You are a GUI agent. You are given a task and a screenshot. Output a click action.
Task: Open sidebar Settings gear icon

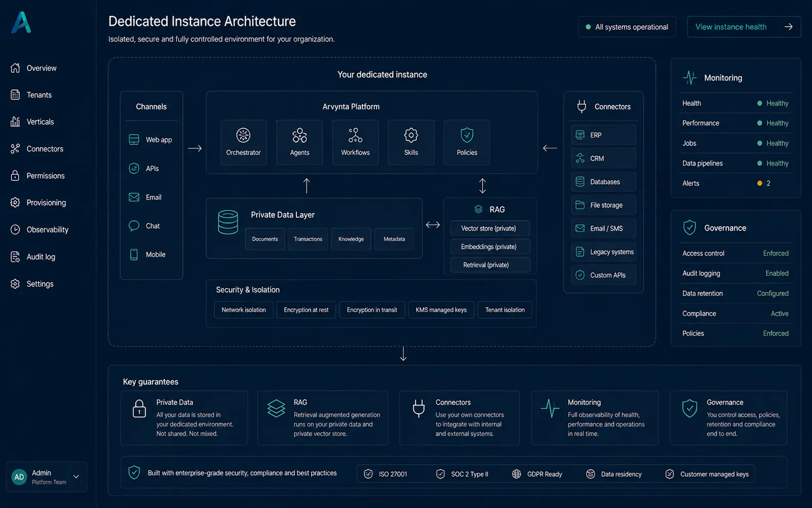coord(15,284)
